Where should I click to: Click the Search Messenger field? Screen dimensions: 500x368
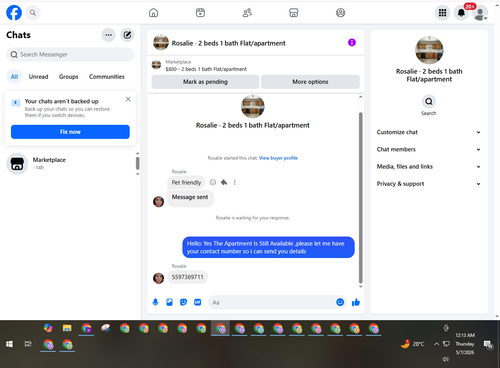tap(70, 54)
